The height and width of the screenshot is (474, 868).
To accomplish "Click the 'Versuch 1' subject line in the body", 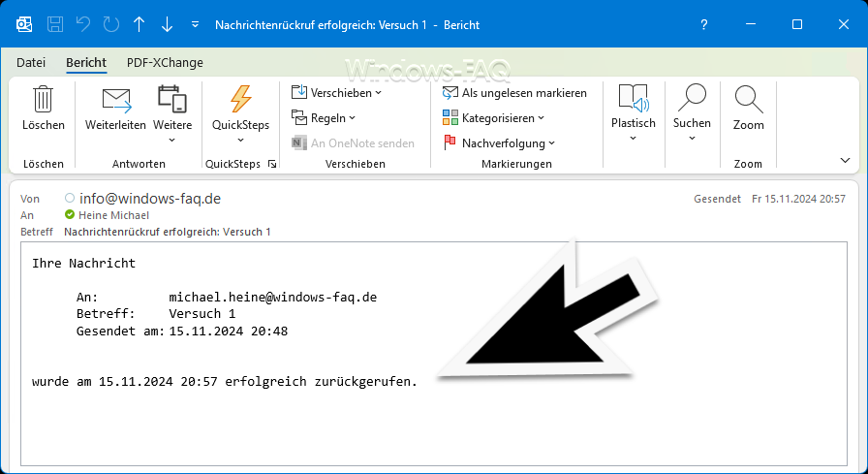I will coord(202,314).
